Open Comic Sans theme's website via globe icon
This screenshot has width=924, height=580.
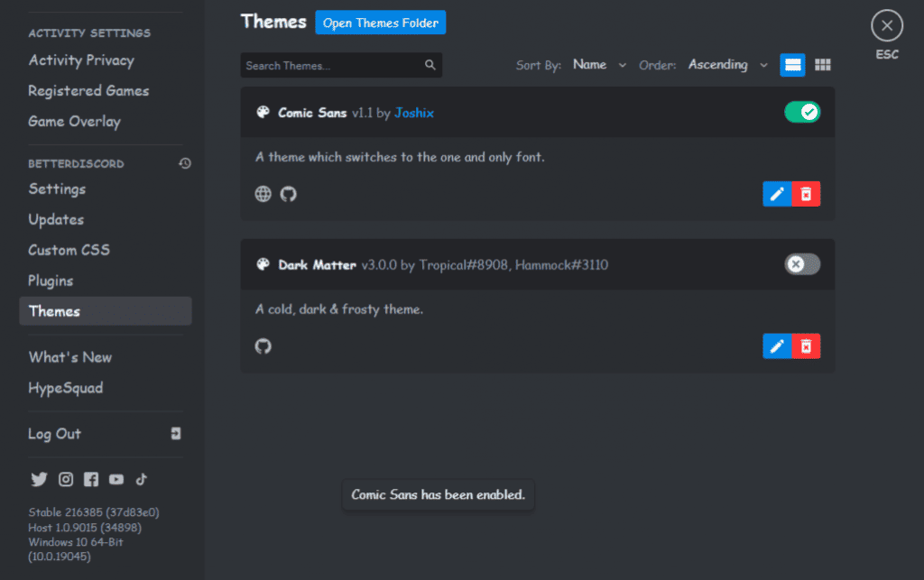click(263, 193)
